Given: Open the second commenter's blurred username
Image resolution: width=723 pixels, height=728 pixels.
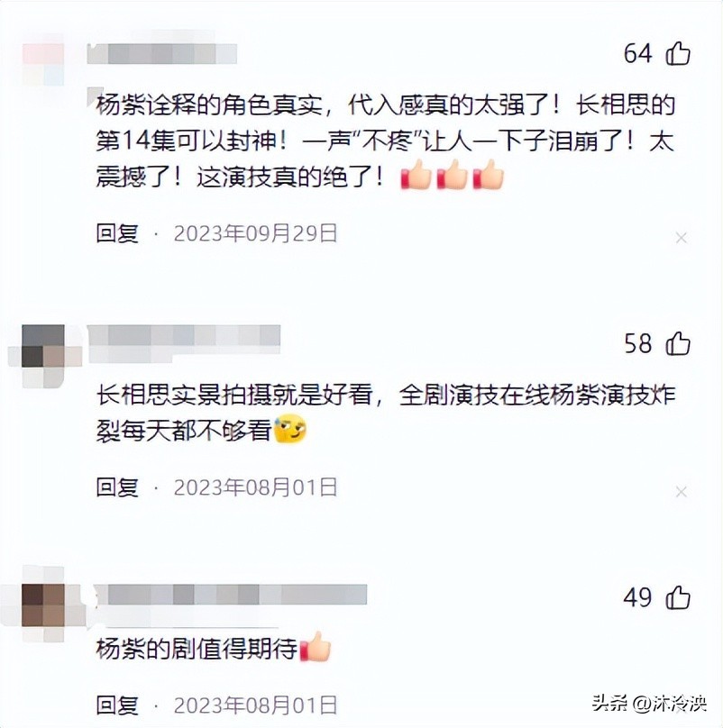Looking at the screenshot, I should [x=184, y=336].
